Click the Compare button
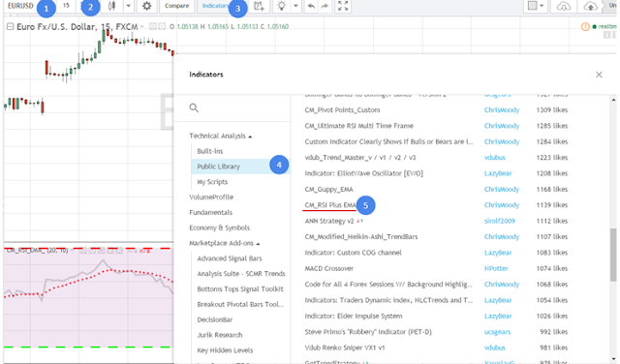Image resolution: width=620 pixels, height=364 pixels. pyautogui.click(x=176, y=6)
